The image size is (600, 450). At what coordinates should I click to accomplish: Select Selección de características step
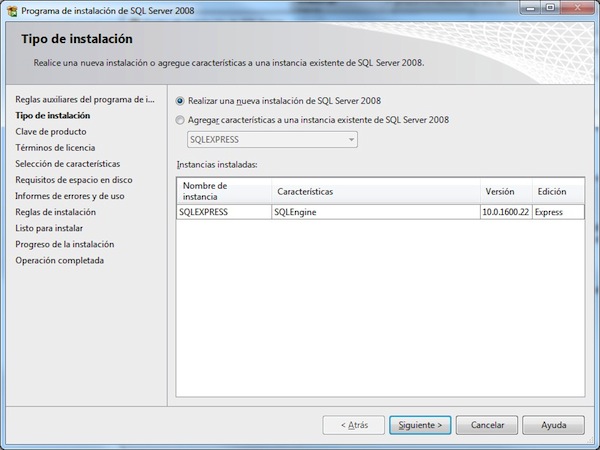click(68, 164)
